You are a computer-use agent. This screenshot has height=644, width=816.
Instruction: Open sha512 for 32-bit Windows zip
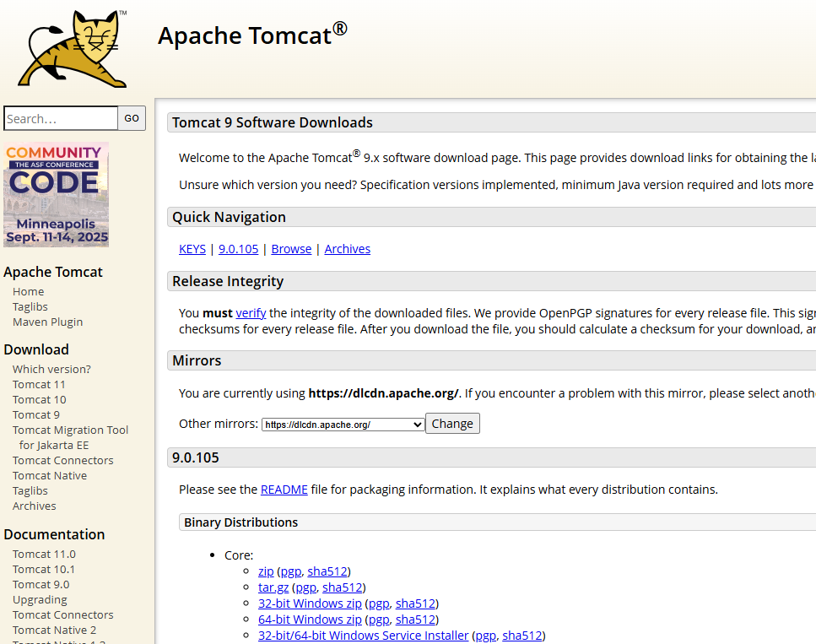(415, 603)
